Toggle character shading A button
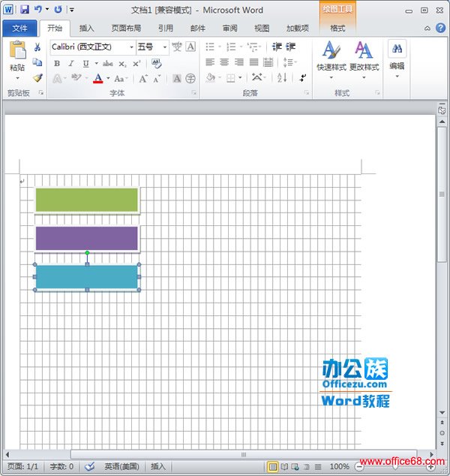Viewport: 450px width, 476px height. point(177,79)
